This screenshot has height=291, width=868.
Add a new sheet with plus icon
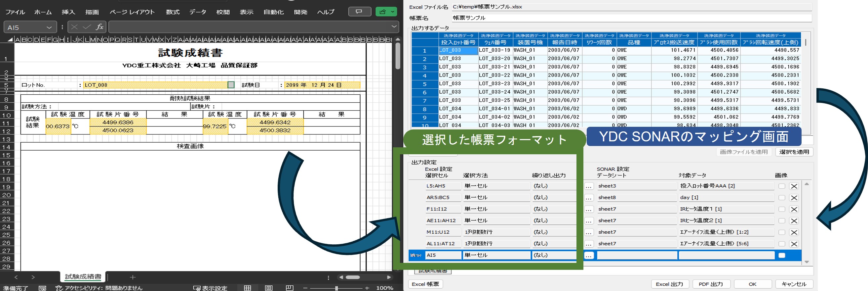pos(133,277)
